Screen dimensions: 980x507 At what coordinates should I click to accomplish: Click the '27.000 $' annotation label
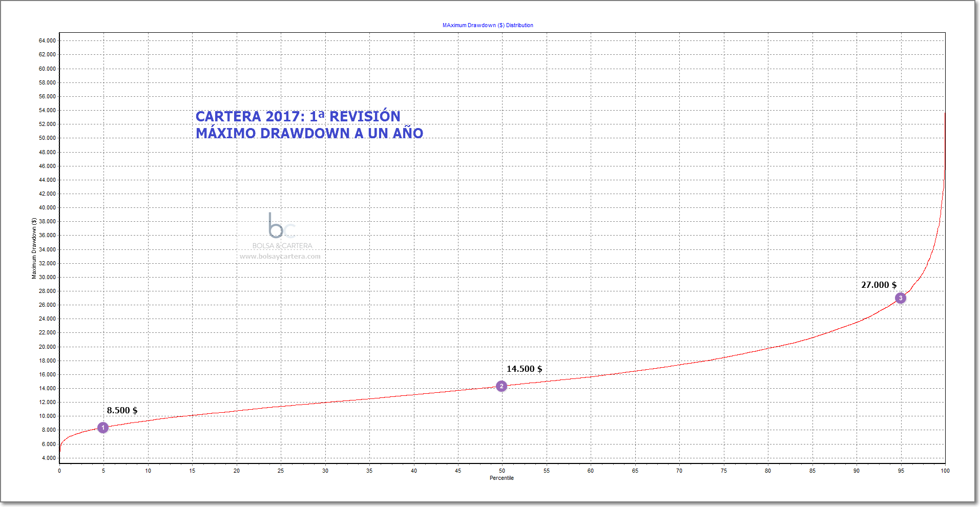pos(879,285)
